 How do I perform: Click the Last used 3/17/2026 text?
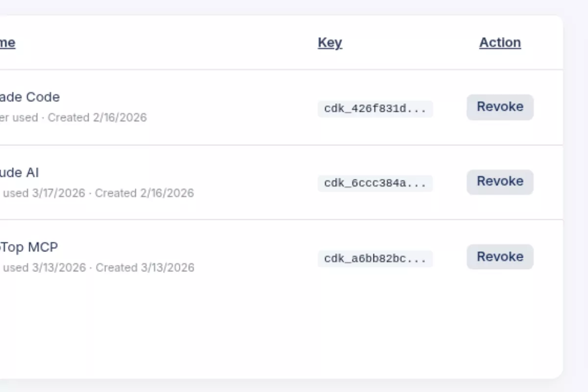(43, 193)
